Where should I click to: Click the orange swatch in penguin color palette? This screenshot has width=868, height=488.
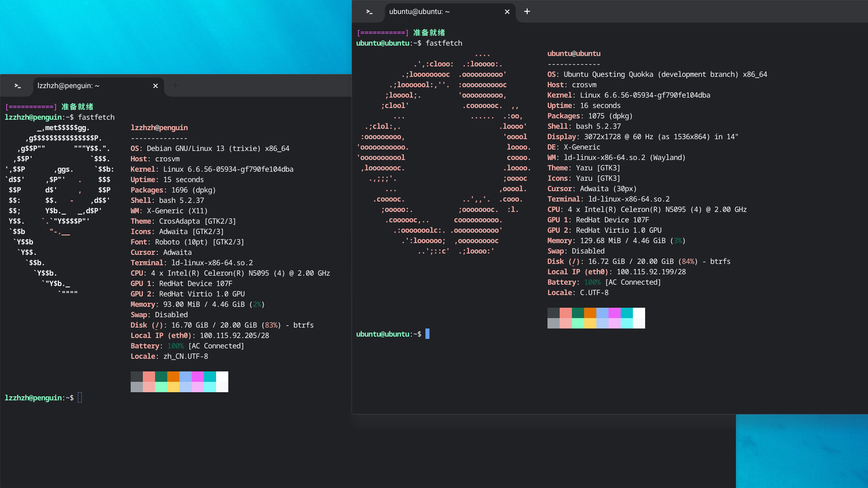pos(173,377)
